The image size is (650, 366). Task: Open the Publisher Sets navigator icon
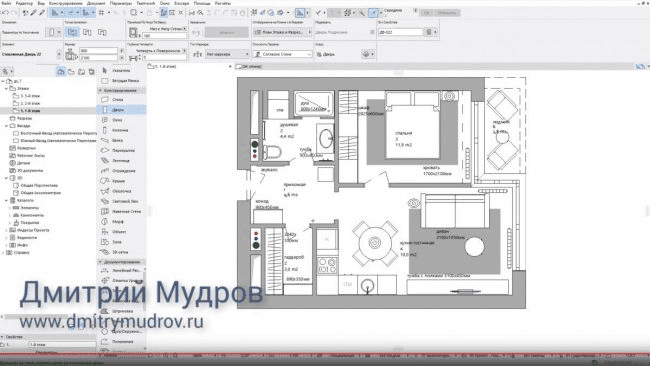click(x=91, y=72)
